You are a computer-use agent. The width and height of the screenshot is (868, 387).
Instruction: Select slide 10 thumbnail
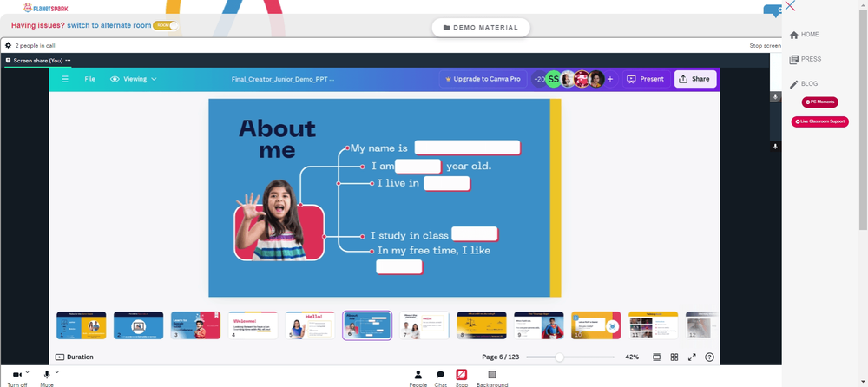click(x=596, y=325)
